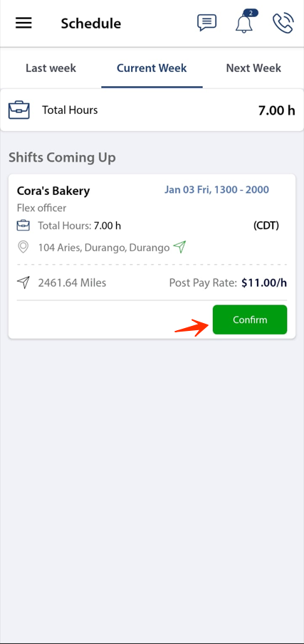Tap the phone call icon

pyautogui.click(x=283, y=23)
